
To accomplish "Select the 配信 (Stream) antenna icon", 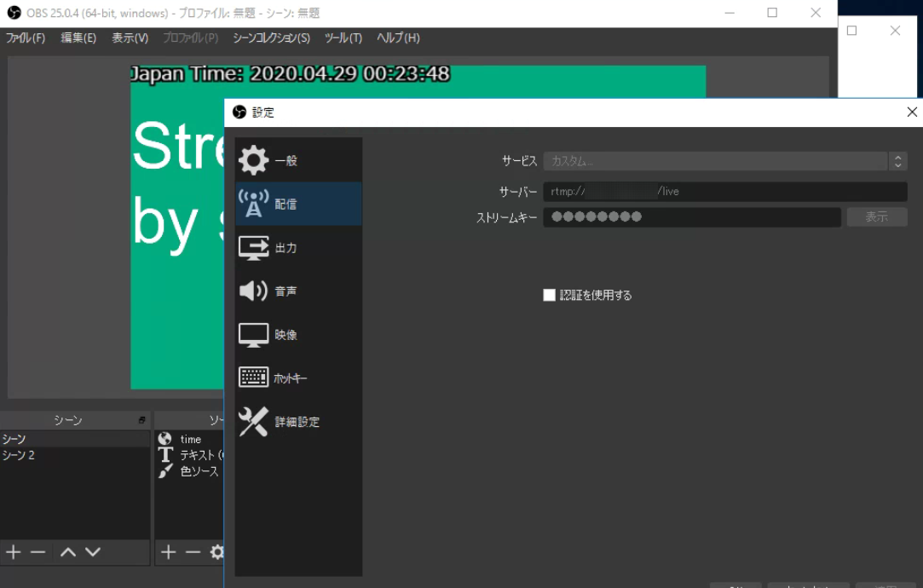I will coord(253,205).
